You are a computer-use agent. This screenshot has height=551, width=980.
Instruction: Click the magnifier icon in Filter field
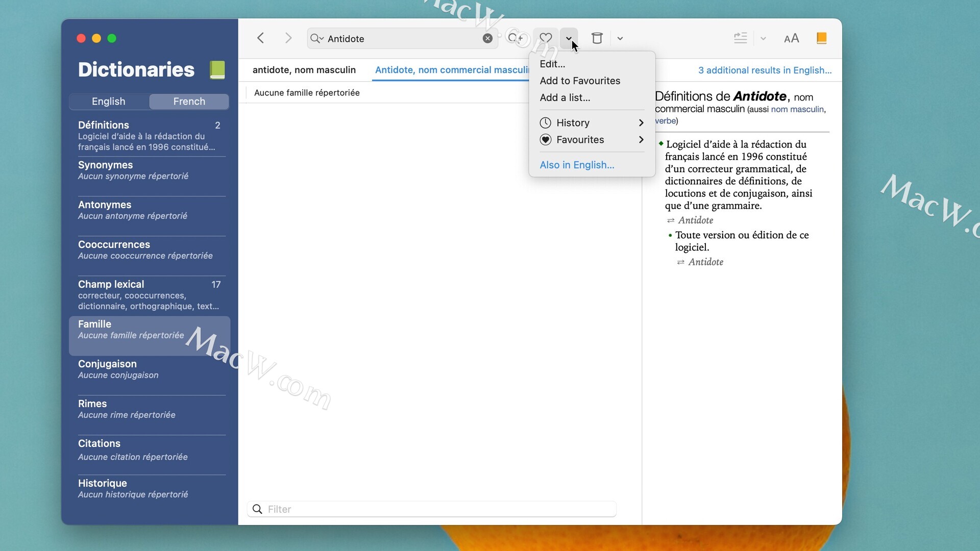258,509
